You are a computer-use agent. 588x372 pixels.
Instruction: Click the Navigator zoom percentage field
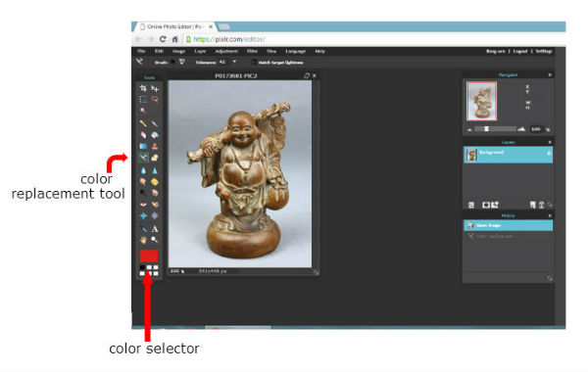click(x=536, y=129)
